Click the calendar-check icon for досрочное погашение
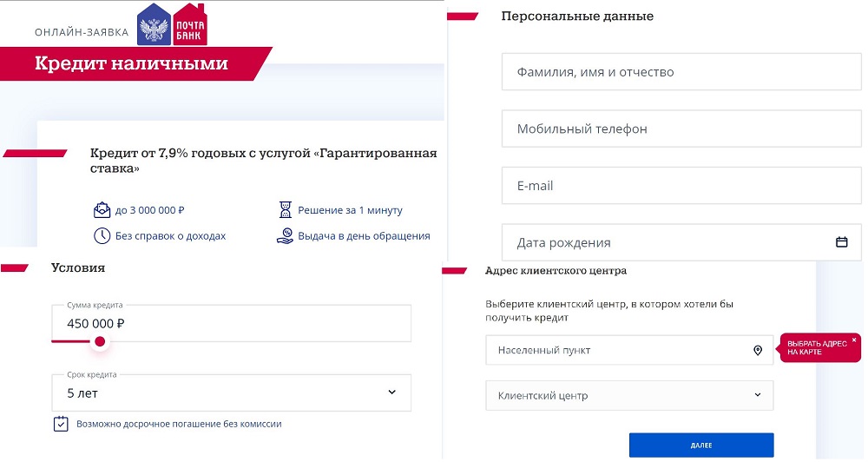This screenshot has width=868, height=462. pos(61,424)
